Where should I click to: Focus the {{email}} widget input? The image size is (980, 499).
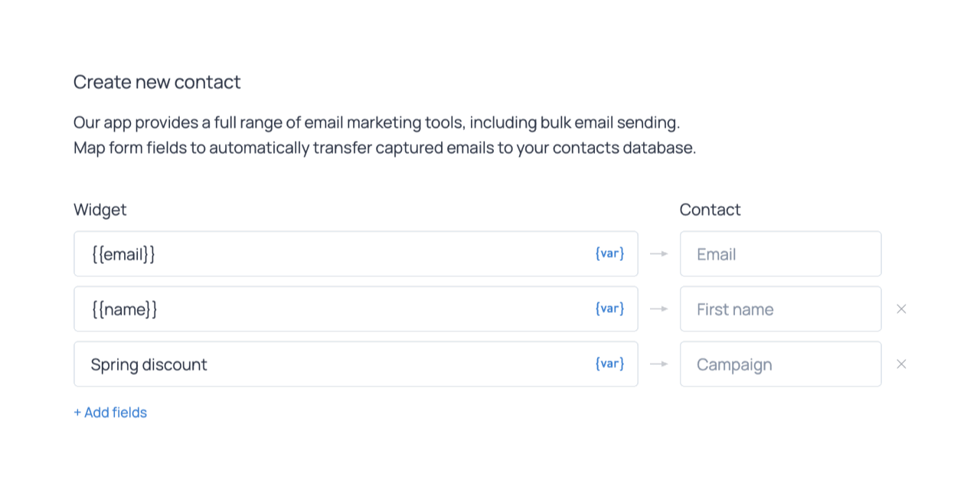[329, 254]
